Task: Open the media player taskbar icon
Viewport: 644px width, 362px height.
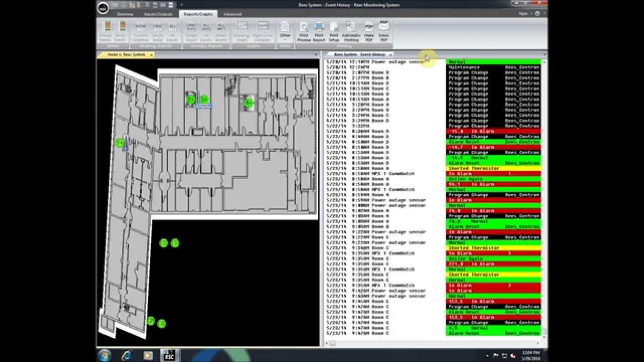Action: coord(147,355)
